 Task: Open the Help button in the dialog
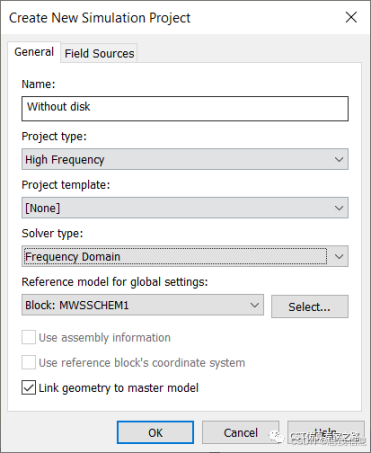tap(326, 433)
